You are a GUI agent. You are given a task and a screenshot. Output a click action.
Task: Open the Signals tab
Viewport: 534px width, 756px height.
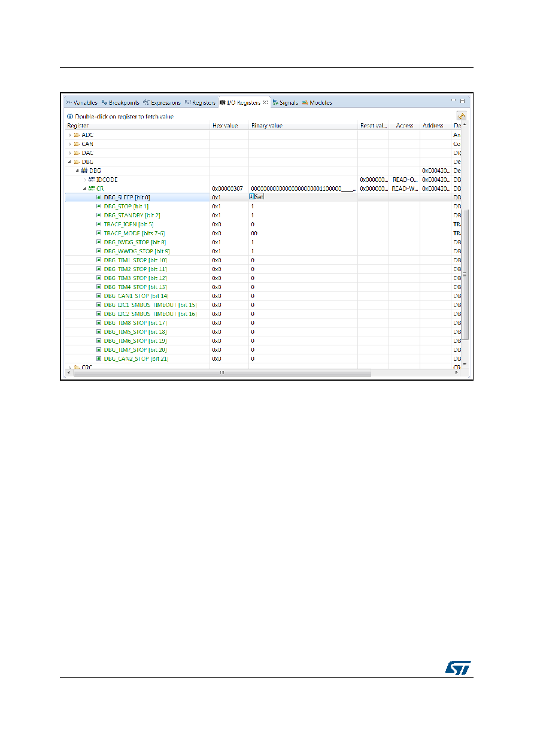pos(285,102)
